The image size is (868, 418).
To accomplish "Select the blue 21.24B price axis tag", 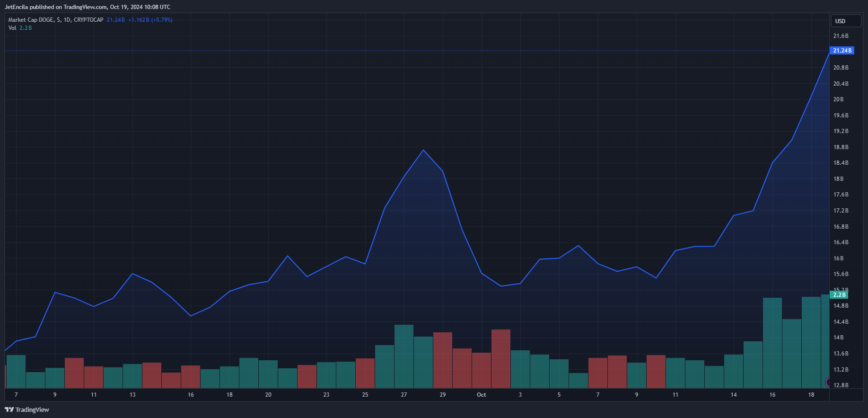I will click(842, 51).
